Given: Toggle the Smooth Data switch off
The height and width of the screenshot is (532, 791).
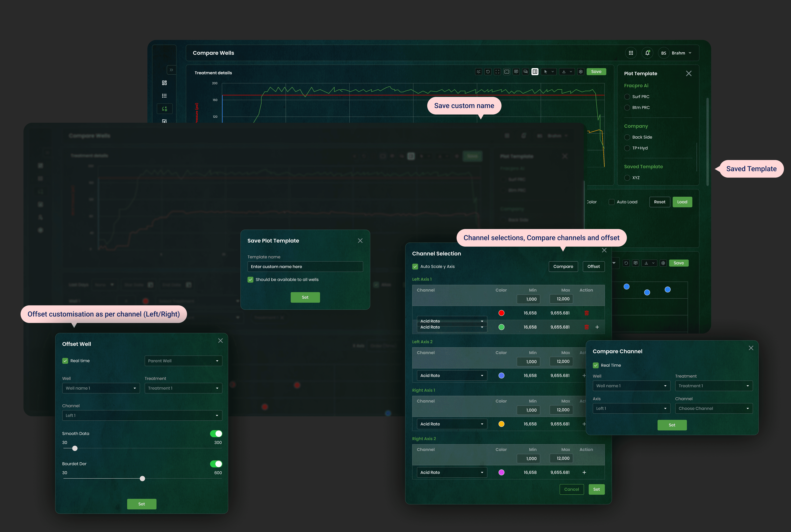Looking at the screenshot, I should (x=216, y=434).
